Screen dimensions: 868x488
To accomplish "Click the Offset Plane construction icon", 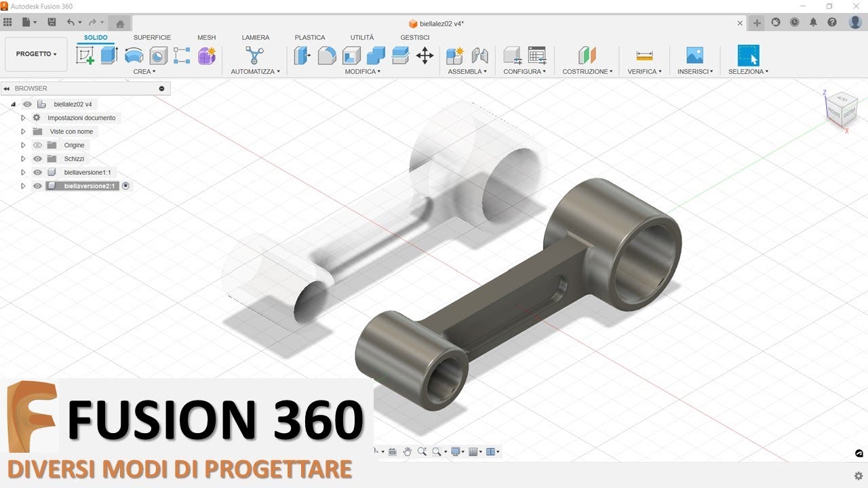I will point(587,56).
